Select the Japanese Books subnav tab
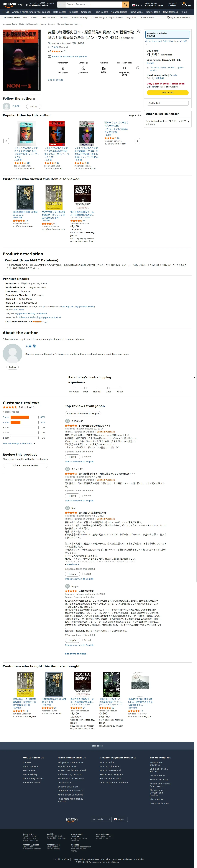Screen dimensions: 197x868 (12, 18)
